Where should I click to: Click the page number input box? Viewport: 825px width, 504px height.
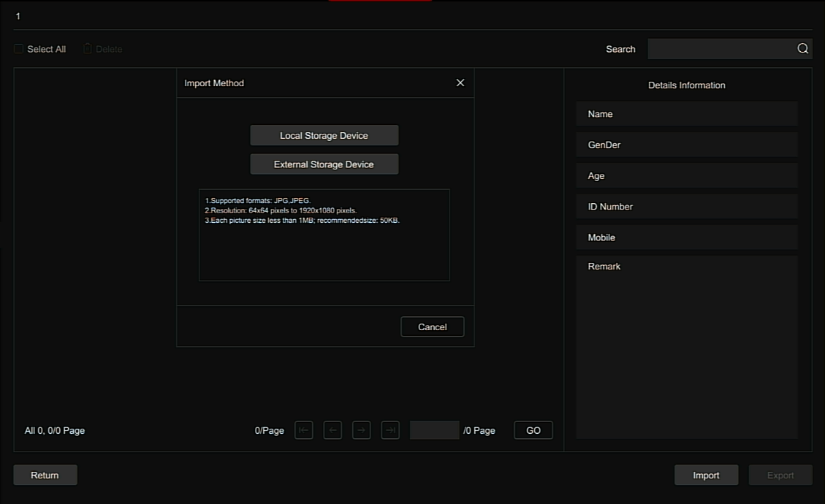435,430
